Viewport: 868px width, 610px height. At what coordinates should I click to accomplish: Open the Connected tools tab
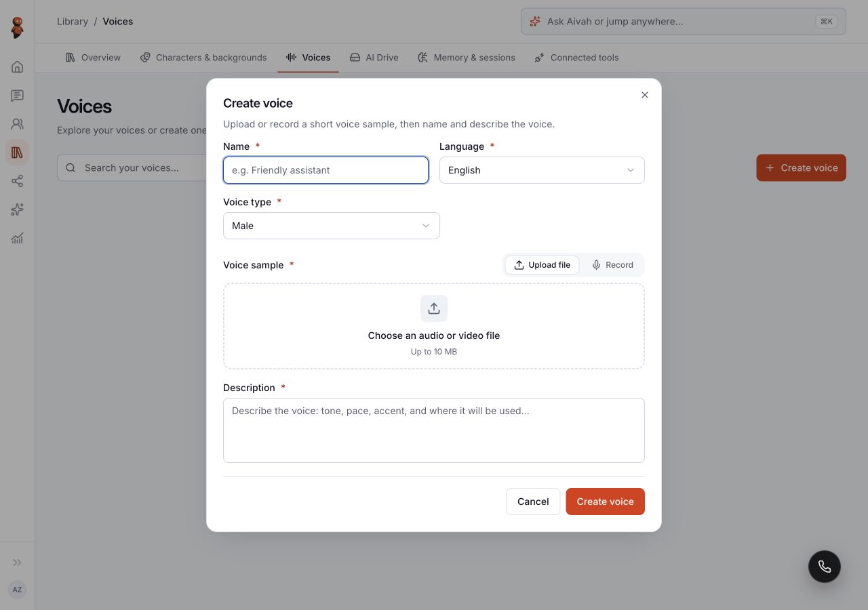coord(576,58)
